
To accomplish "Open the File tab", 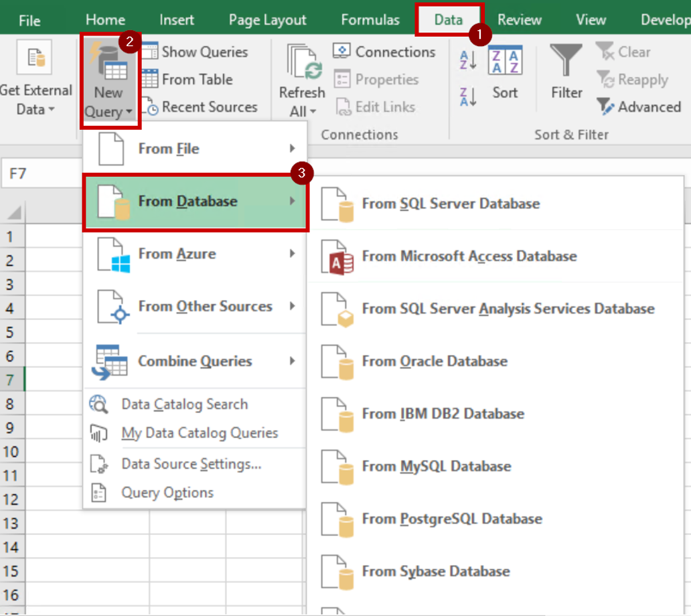I will point(29,20).
